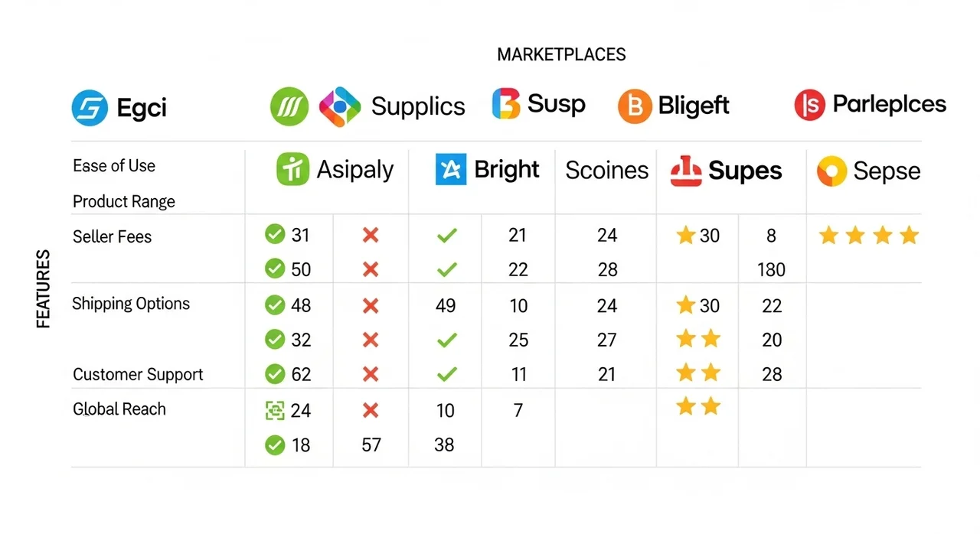980x534 pixels.
Task: Click the green checkmark next to 18
Action: pos(274,444)
